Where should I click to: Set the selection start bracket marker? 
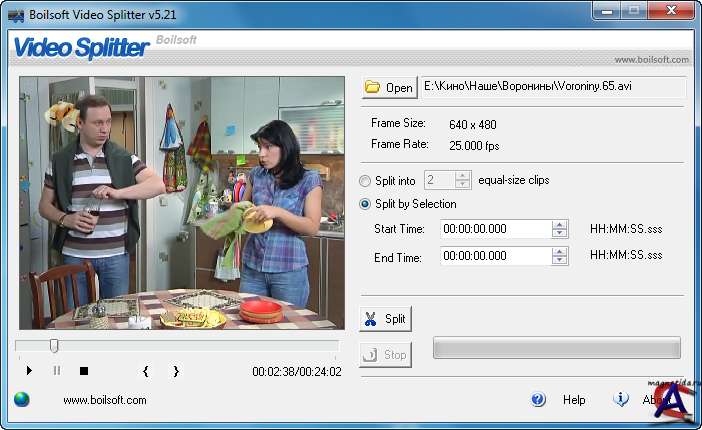146,371
